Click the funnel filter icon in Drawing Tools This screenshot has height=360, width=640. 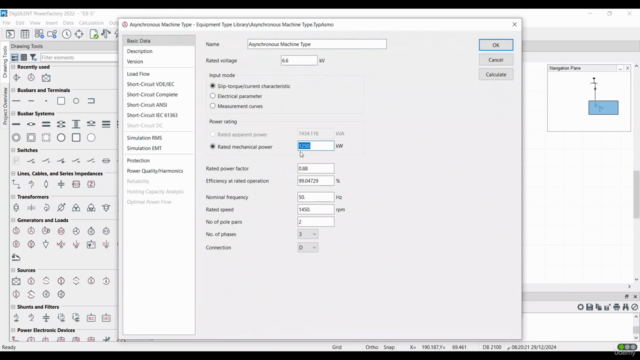tap(33, 58)
